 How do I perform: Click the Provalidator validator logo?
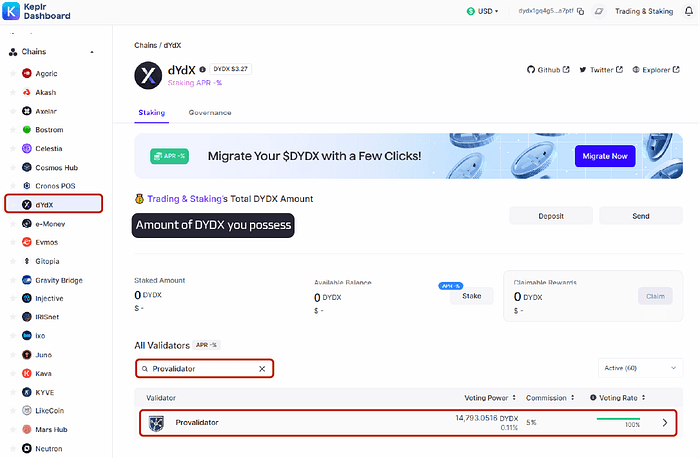point(156,423)
